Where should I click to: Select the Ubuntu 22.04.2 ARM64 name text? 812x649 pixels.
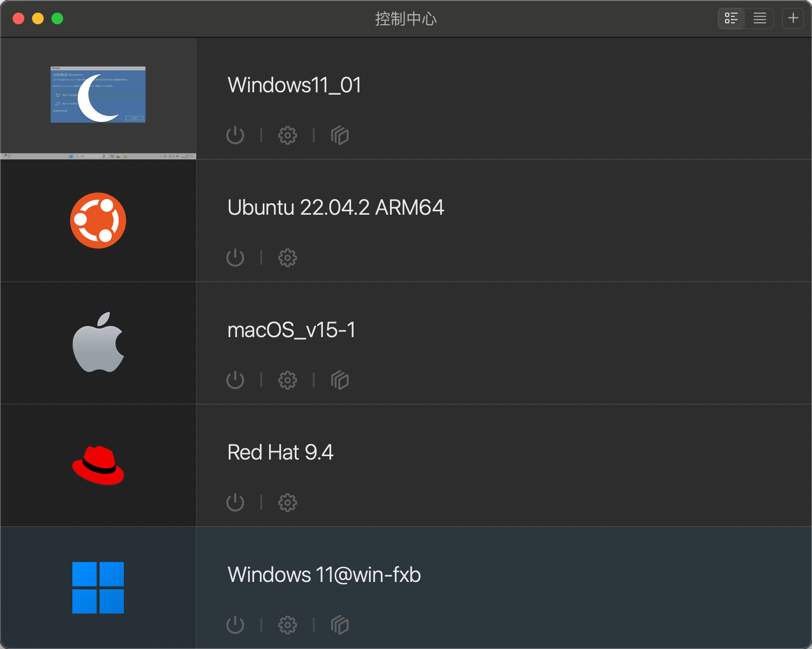click(x=336, y=207)
